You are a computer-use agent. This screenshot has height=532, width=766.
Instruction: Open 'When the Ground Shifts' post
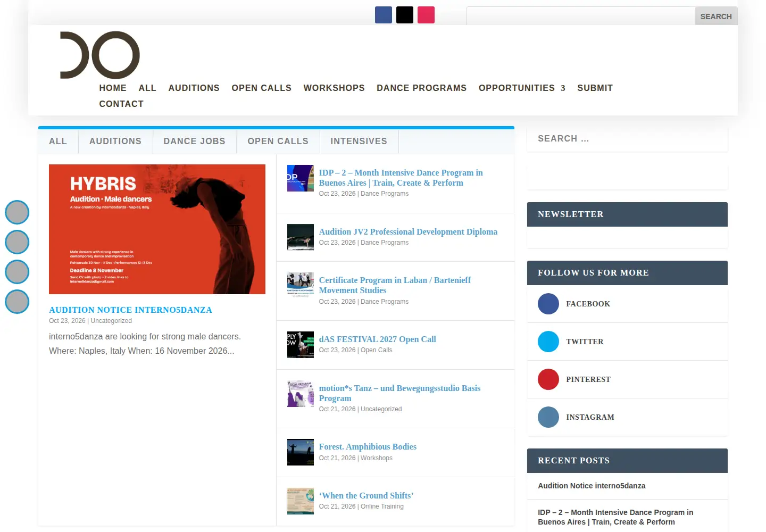(x=367, y=495)
